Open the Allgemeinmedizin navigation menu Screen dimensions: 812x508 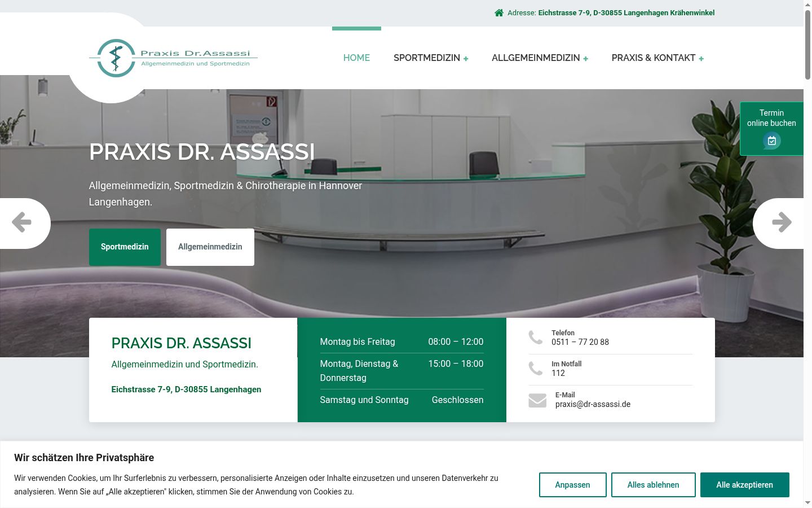point(536,58)
